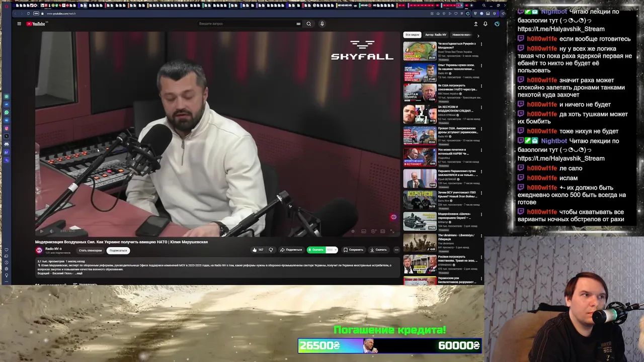Show more filter chips with the right chevron
This screenshot has width=644, height=362.
[x=478, y=35]
